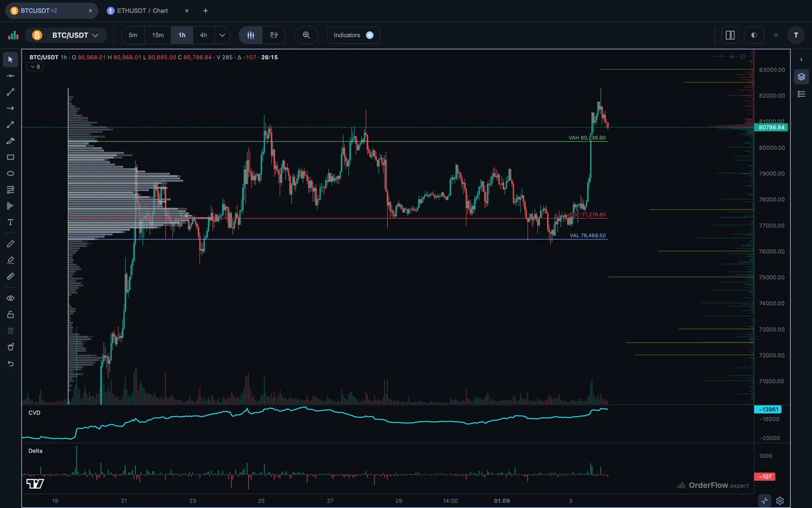
Task: Select the horizontal line drawing tool
Action: pos(11,76)
